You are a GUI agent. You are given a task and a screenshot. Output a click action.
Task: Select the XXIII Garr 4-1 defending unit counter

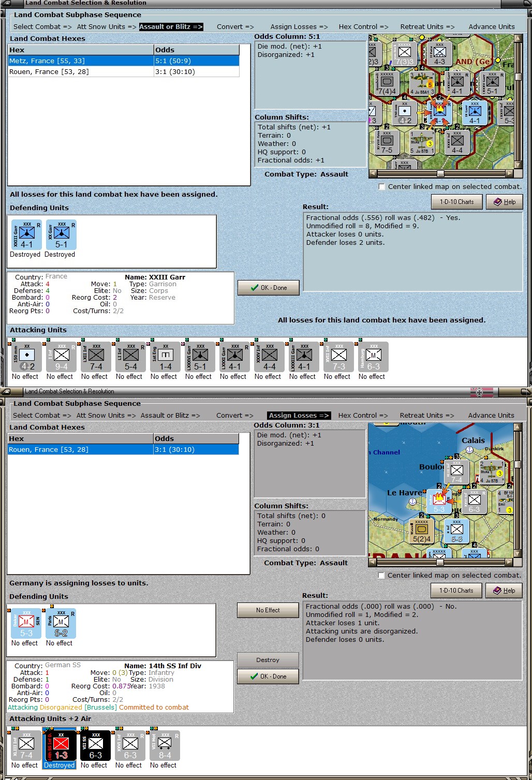tap(27, 235)
